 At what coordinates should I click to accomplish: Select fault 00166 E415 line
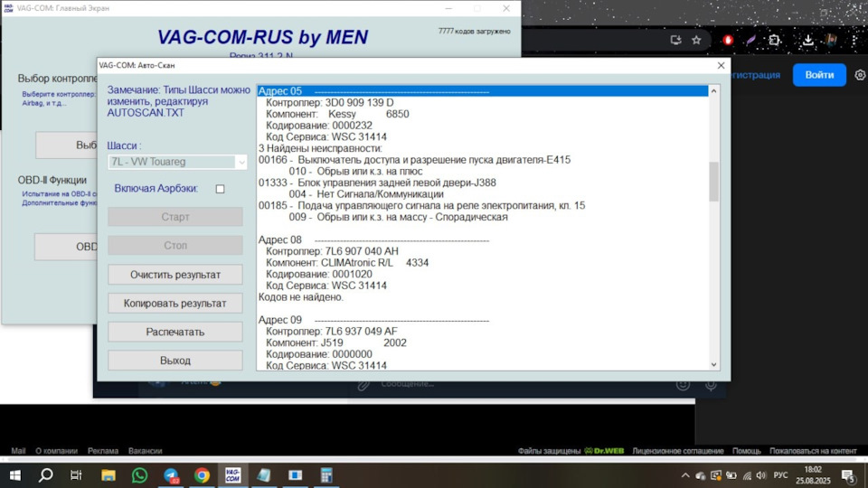click(414, 160)
